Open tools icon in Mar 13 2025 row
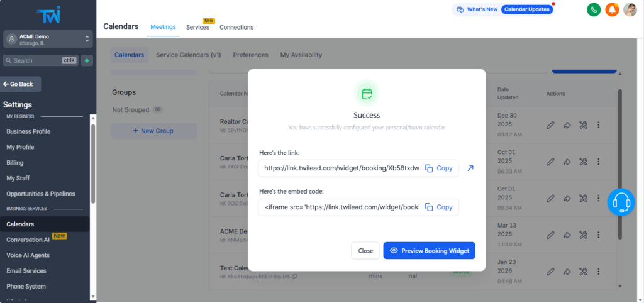644x303 pixels. point(583,235)
